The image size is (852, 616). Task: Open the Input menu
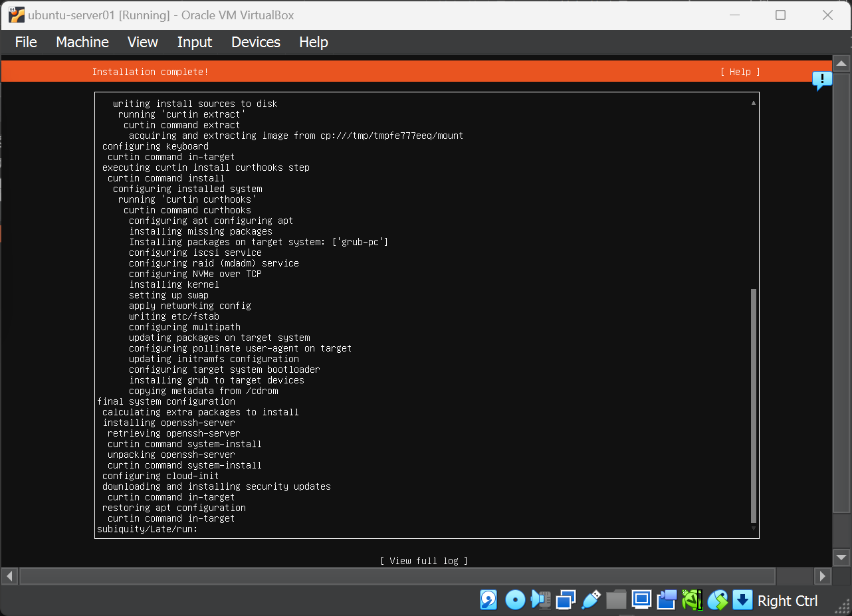tap(195, 42)
